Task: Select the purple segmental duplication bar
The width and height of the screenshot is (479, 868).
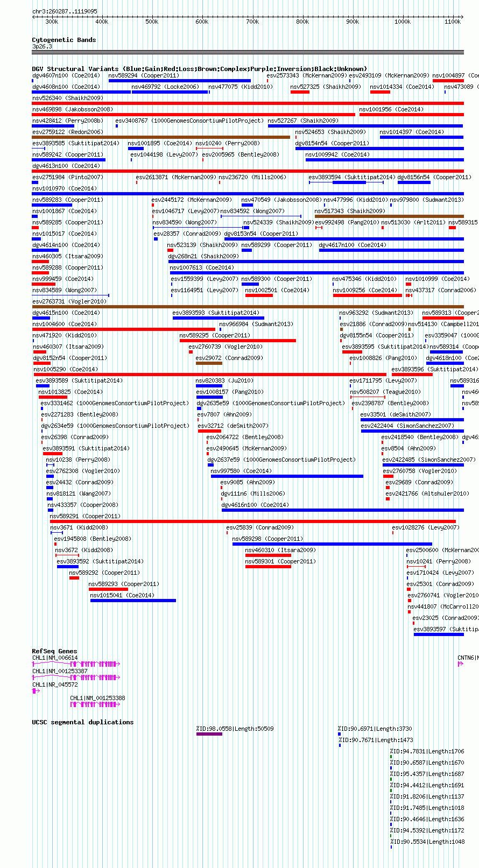Action: (209, 734)
